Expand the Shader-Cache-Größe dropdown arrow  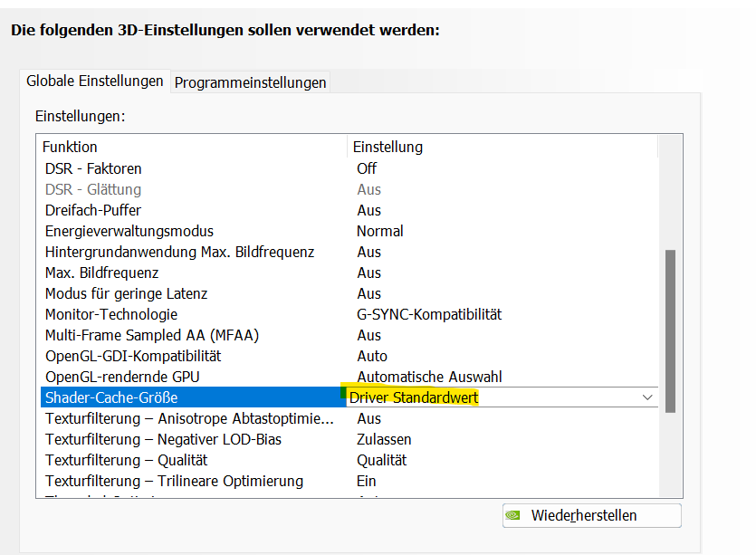pyautogui.click(x=647, y=397)
